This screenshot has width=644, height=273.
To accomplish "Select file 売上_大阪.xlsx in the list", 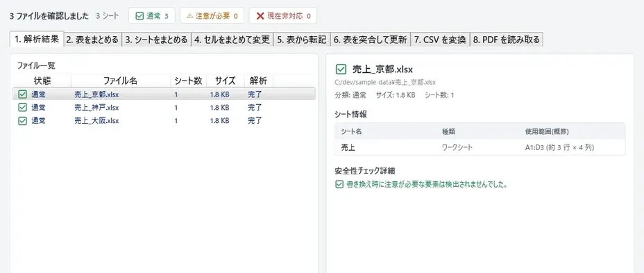I will click(164, 121).
